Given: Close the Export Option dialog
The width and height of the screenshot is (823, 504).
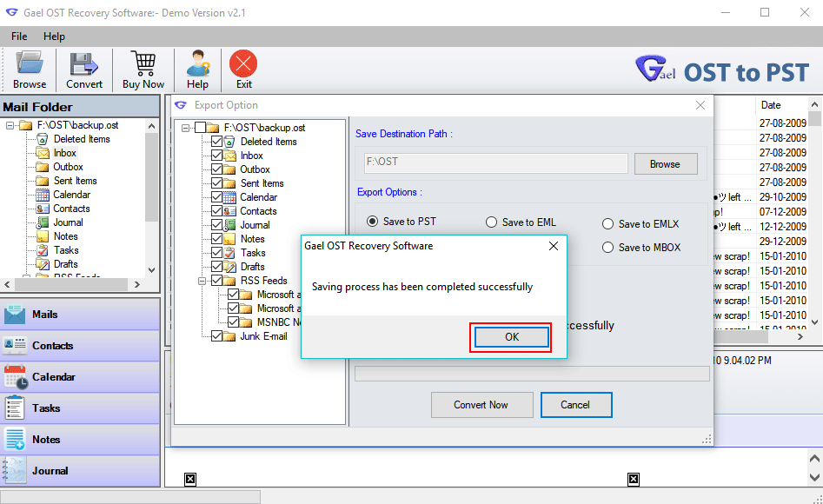Looking at the screenshot, I should (x=700, y=105).
